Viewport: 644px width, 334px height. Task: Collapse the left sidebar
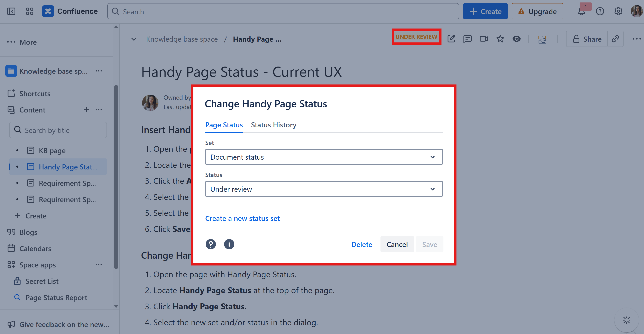coord(11,11)
